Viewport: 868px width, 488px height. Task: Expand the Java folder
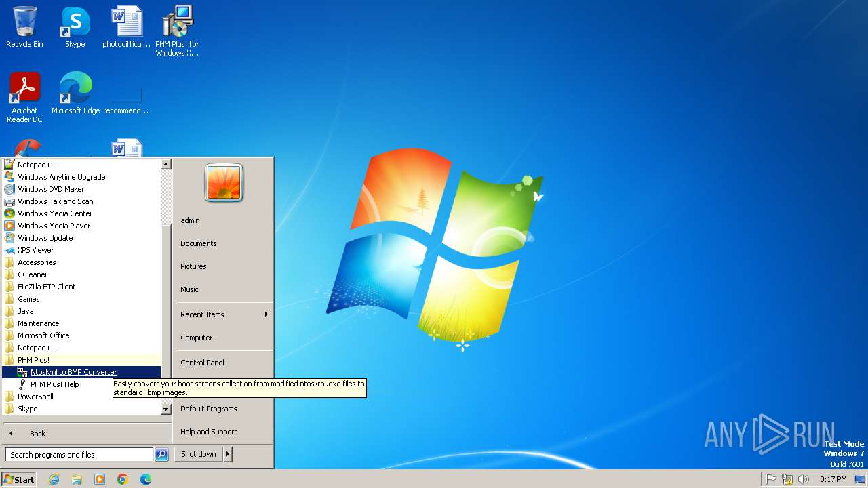point(81,311)
